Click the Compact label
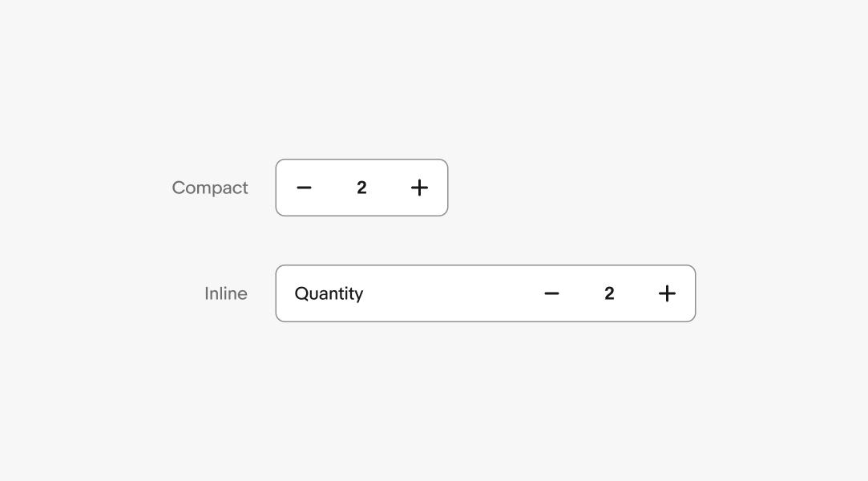 click(210, 188)
